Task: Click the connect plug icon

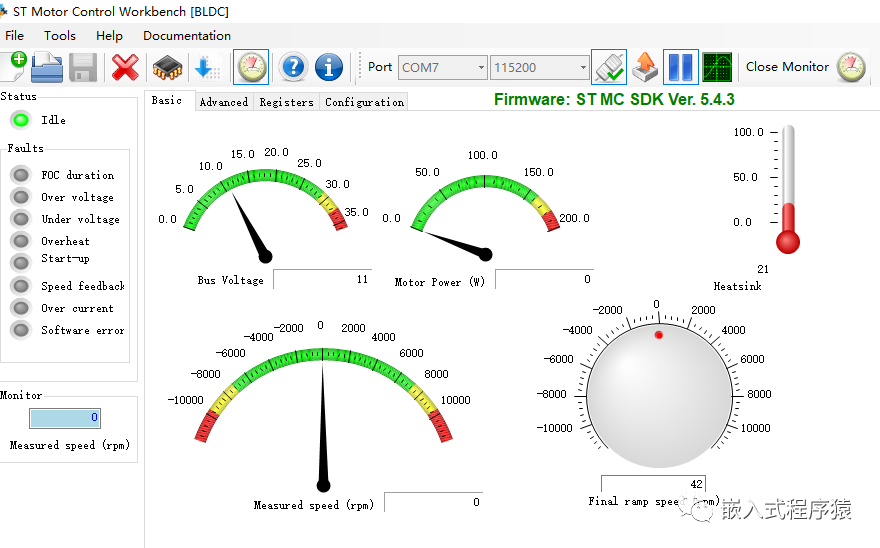Action: click(x=609, y=67)
